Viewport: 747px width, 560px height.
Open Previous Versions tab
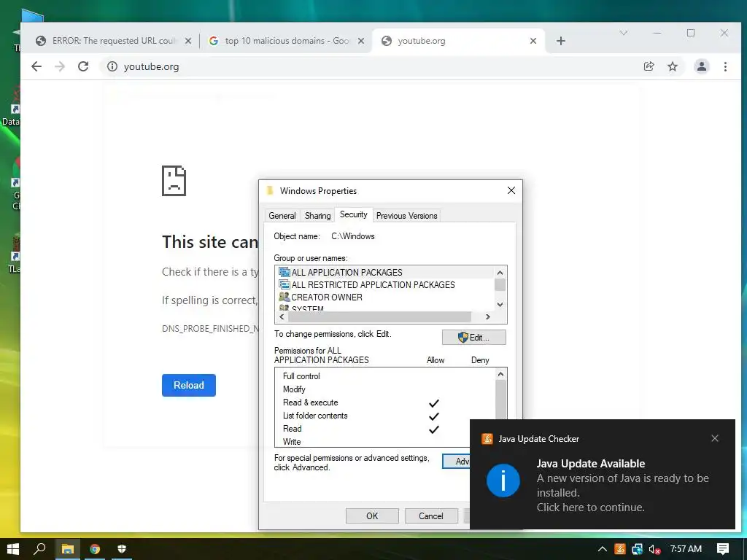coord(407,216)
